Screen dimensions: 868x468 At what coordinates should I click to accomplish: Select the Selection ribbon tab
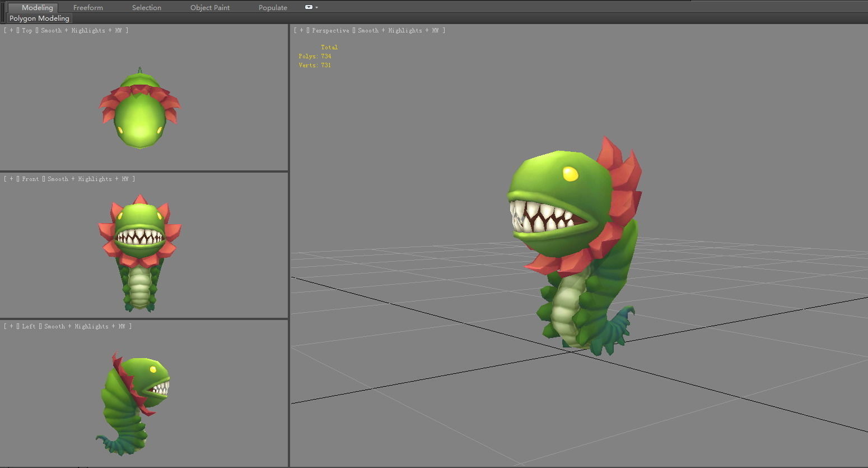pos(147,7)
